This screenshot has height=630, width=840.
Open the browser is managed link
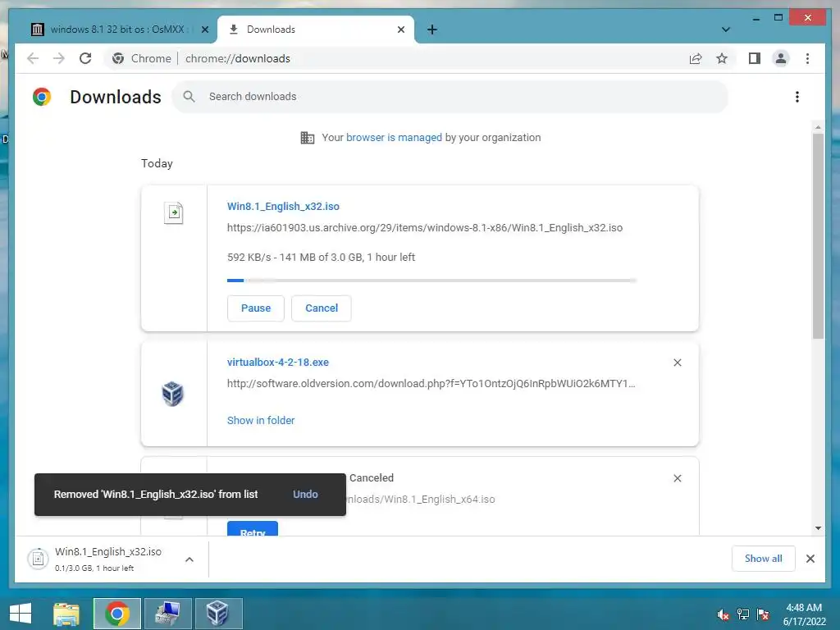(394, 137)
